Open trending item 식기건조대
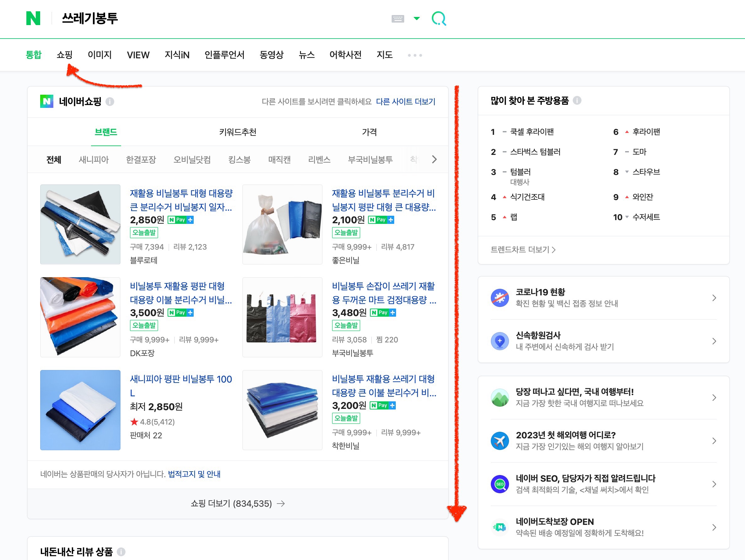The image size is (745, 560). [x=527, y=197]
